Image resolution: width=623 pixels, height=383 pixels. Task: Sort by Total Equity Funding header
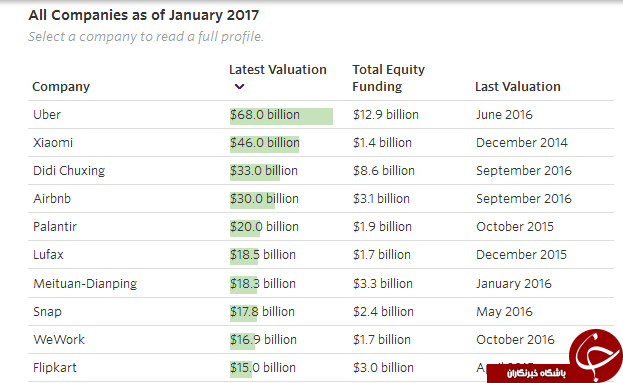(388, 78)
